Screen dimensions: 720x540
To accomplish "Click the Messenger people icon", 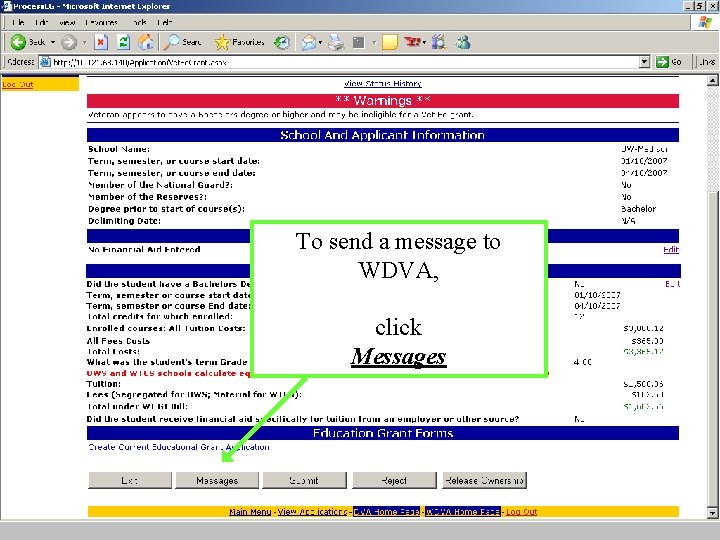I will (463, 42).
